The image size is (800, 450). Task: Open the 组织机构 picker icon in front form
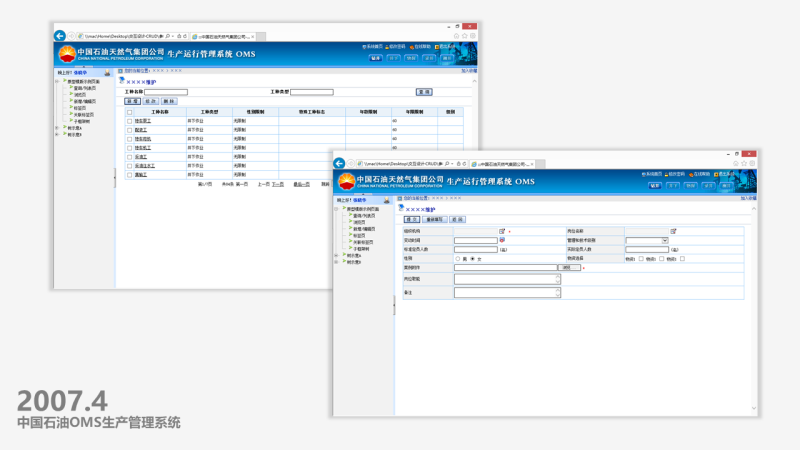502,231
